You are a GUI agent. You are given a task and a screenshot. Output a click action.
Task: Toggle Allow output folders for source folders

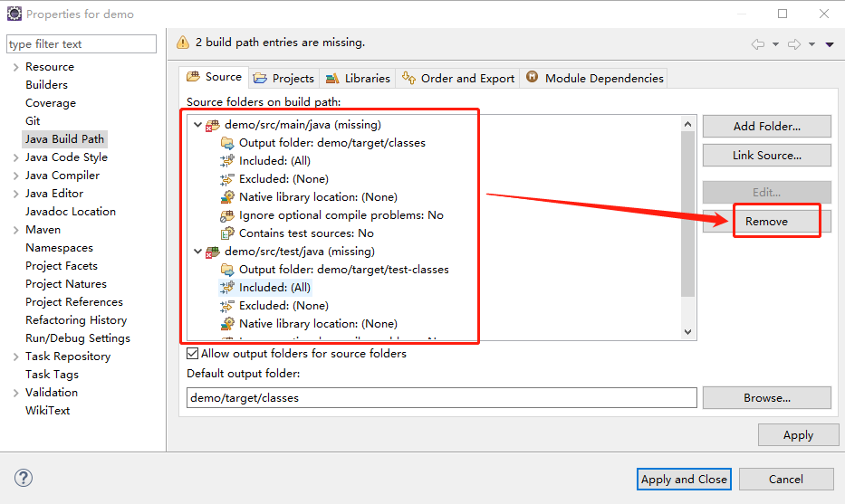tap(193, 354)
